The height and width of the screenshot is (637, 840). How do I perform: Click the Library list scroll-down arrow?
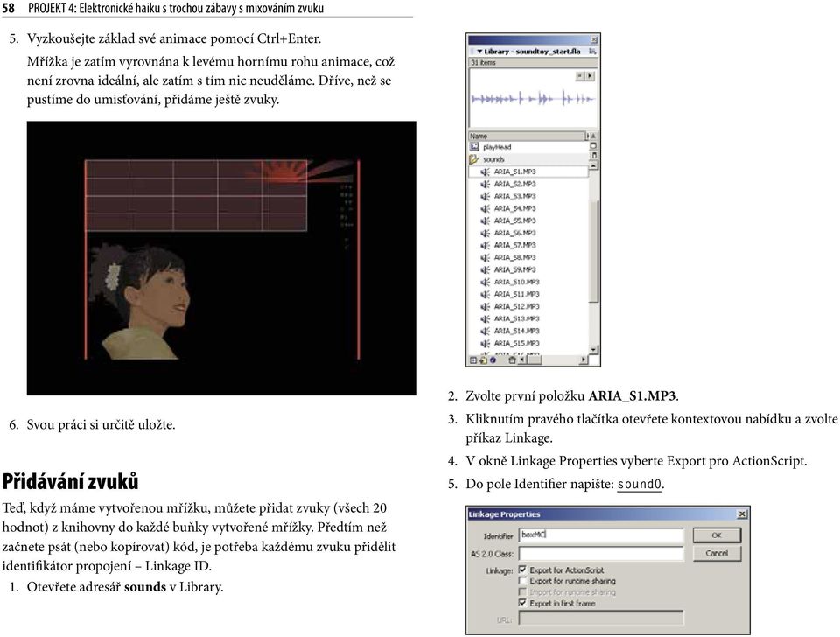[593, 349]
